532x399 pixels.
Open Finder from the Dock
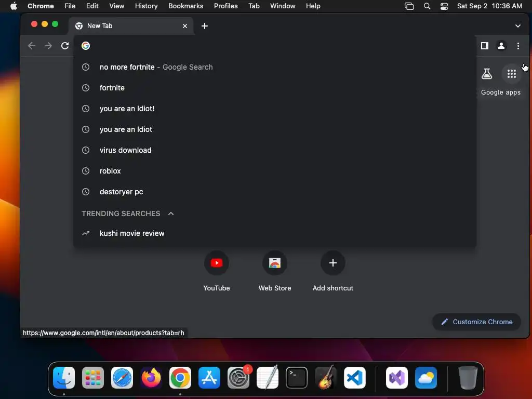pyautogui.click(x=64, y=378)
